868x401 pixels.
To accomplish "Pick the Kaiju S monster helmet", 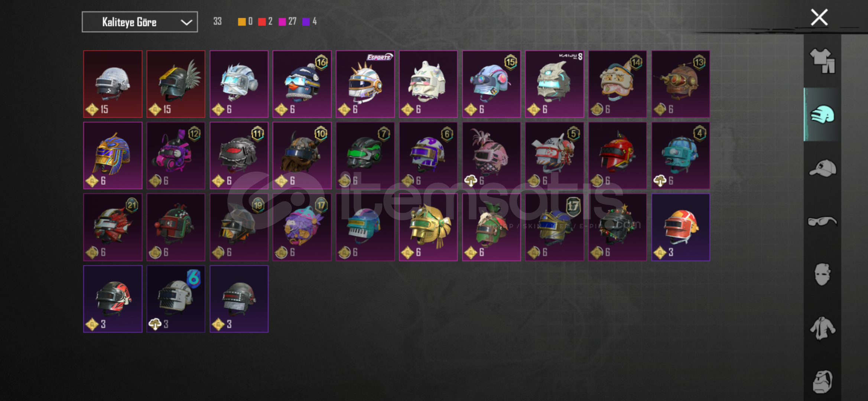I will pos(555,84).
